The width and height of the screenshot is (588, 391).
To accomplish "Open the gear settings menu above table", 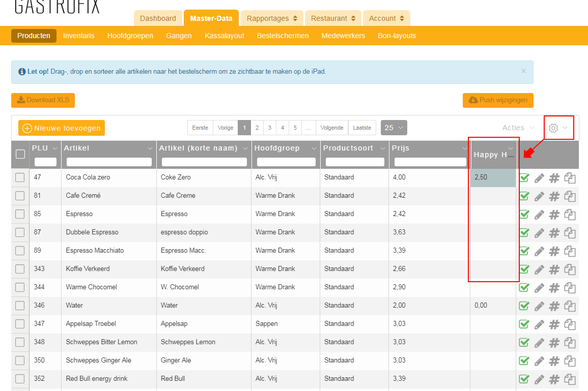I will pyautogui.click(x=558, y=128).
